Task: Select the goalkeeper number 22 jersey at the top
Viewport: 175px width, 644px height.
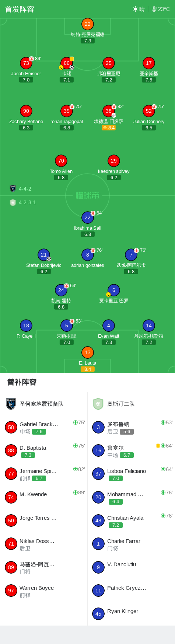Action: click(x=88, y=24)
